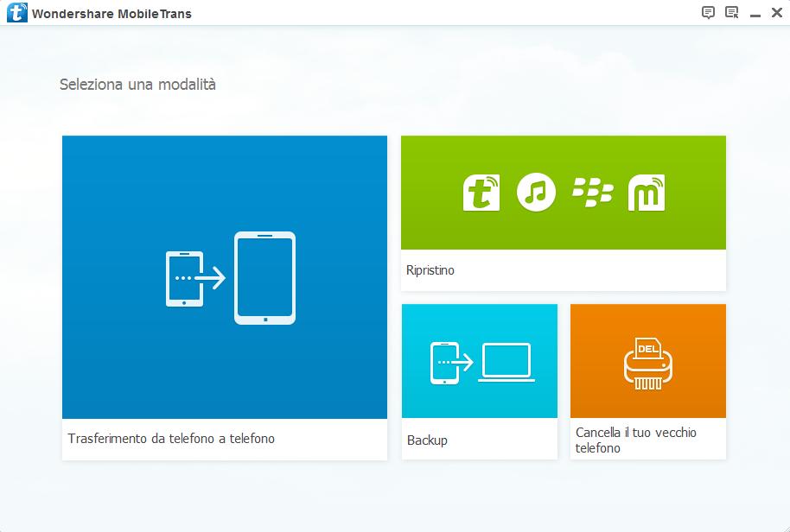Open the menu icon beside feedback

pyautogui.click(x=731, y=13)
